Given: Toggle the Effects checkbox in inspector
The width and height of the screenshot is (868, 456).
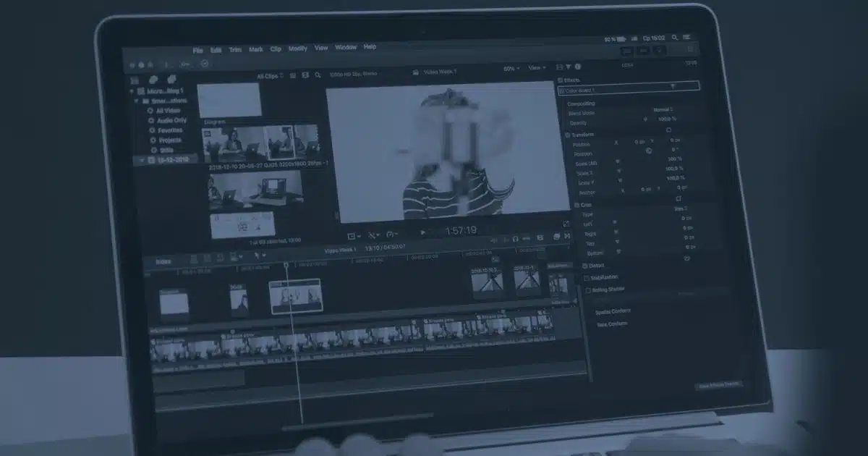Looking at the screenshot, I should pos(559,80).
